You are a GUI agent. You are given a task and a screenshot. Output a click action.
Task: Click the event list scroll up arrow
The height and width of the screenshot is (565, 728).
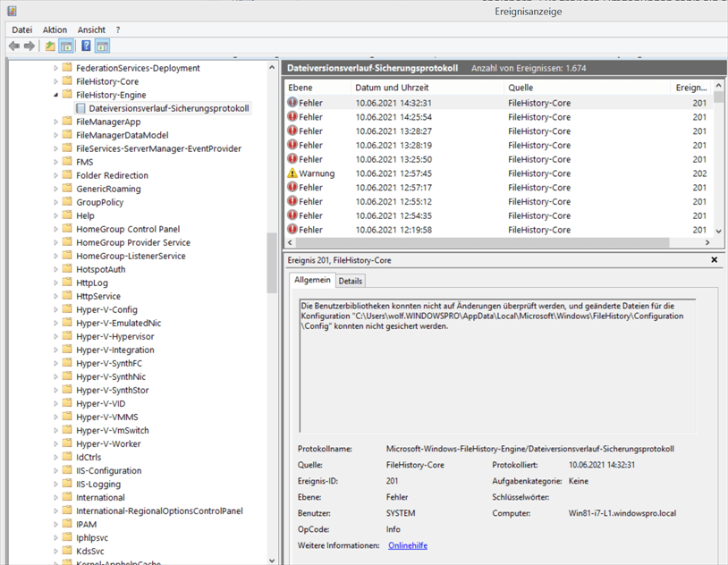click(x=718, y=86)
